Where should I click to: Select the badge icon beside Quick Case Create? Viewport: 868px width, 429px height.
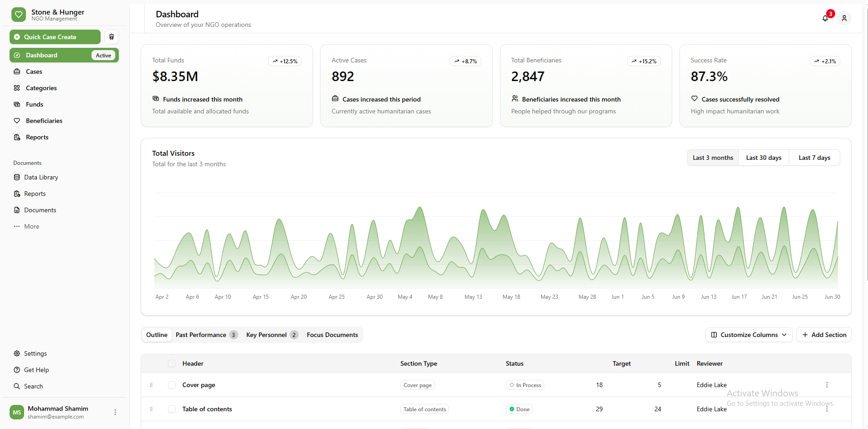click(x=112, y=37)
